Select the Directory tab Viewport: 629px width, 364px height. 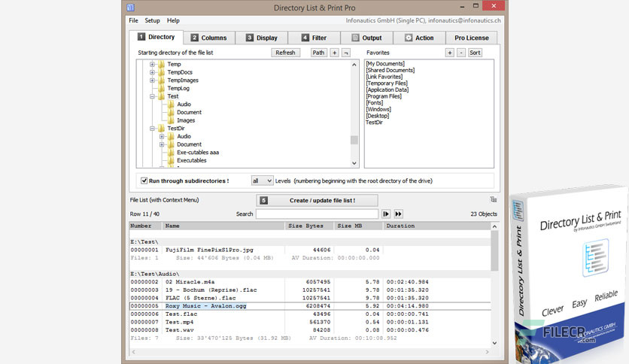point(156,37)
